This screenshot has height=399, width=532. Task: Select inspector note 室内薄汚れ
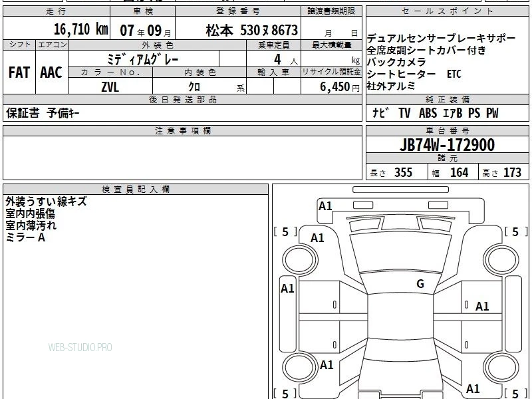tap(31, 225)
